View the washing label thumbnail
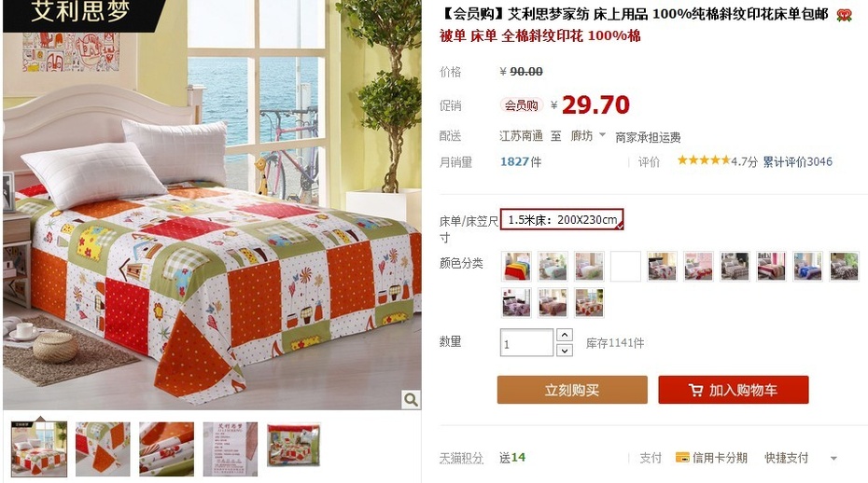The height and width of the screenshot is (483, 868). pyautogui.click(x=230, y=449)
